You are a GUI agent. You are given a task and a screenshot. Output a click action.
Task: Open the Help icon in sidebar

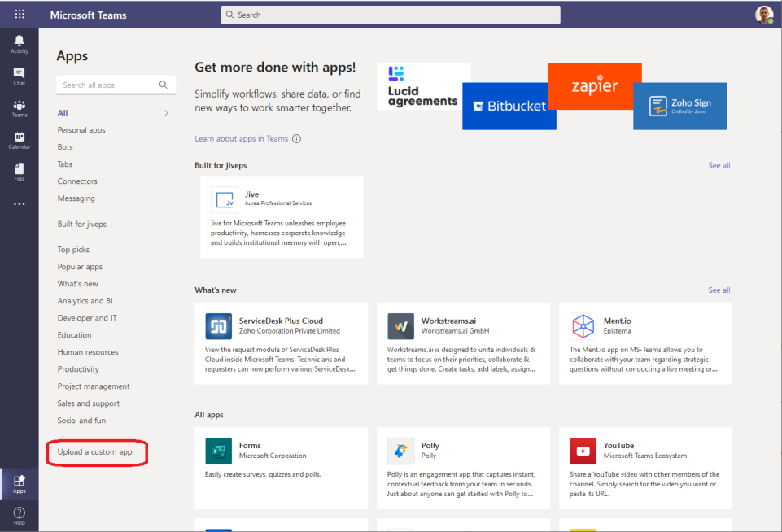[20, 516]
